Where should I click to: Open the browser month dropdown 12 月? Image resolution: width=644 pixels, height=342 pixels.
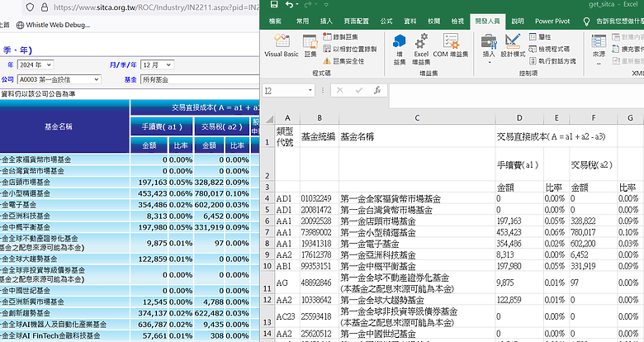(157, 64)
